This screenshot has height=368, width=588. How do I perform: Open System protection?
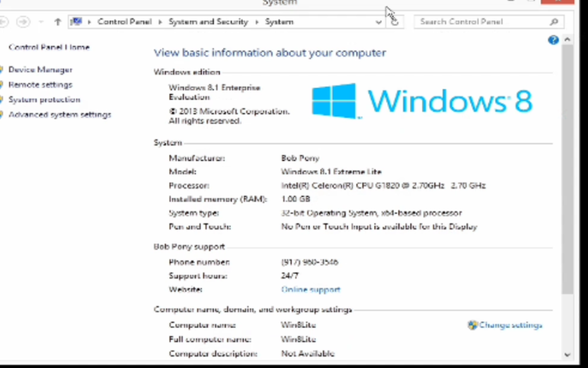[45, 99]
